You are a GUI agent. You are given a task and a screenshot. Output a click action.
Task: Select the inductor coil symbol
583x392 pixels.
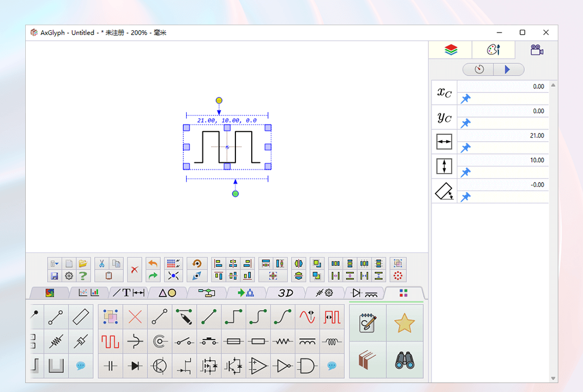point(331,341)
